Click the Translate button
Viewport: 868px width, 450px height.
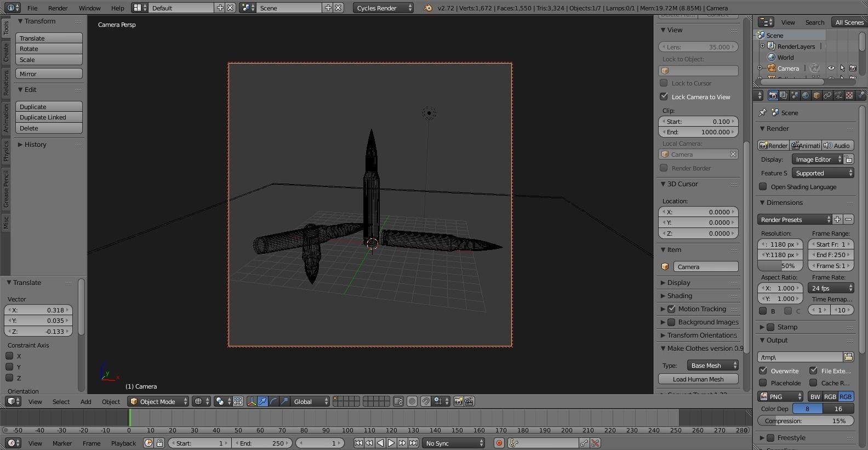coord(49,38)
